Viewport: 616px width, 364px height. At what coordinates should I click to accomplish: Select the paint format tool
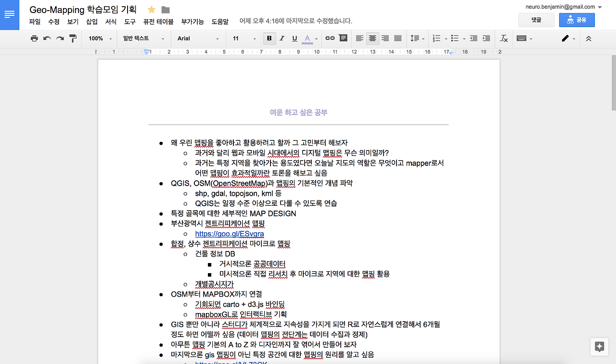point(73,38)
